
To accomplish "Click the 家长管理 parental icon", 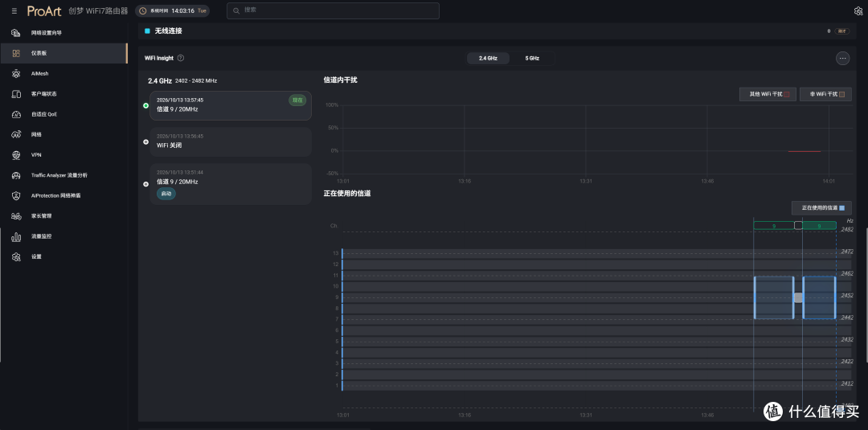I will tap(16, 216).
